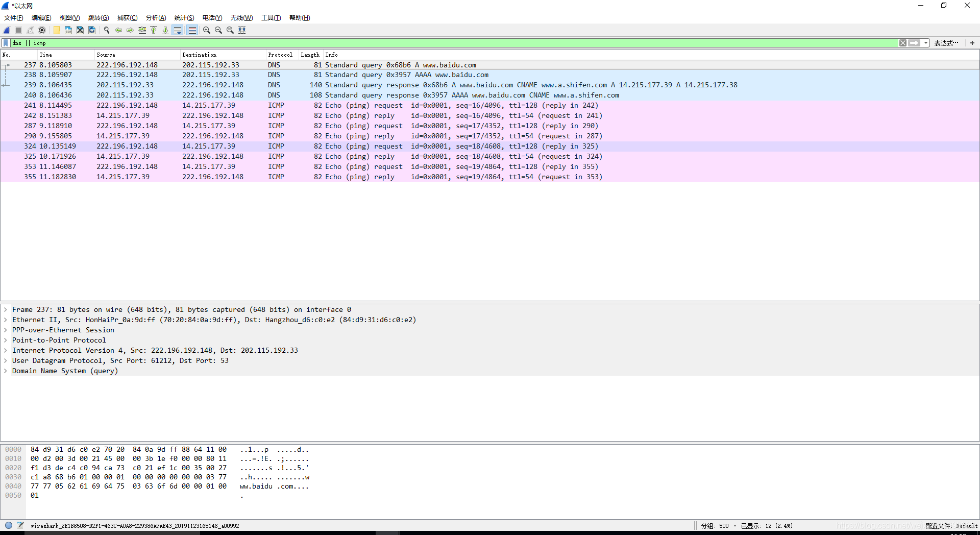Toggle auto-scroll during live capture
Viewport: 980px width, 535px height.
point(178,30)
